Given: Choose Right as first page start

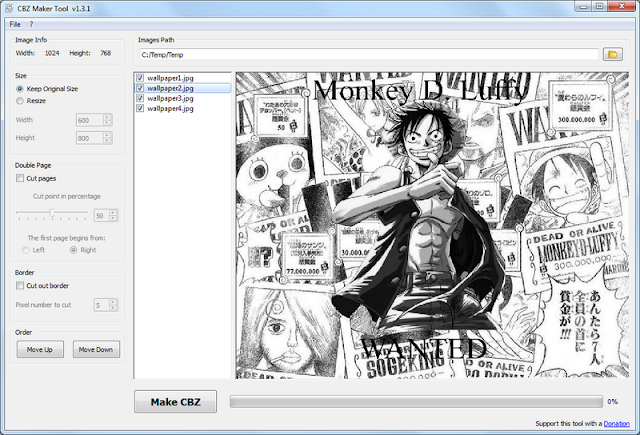Looking at the screenshot, I should 73,250.
